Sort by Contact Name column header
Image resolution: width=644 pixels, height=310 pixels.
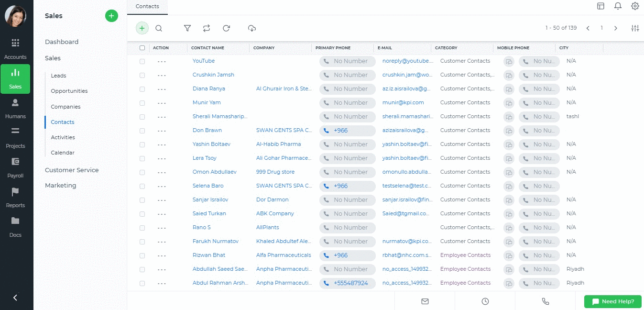click(x=207, y=48)
